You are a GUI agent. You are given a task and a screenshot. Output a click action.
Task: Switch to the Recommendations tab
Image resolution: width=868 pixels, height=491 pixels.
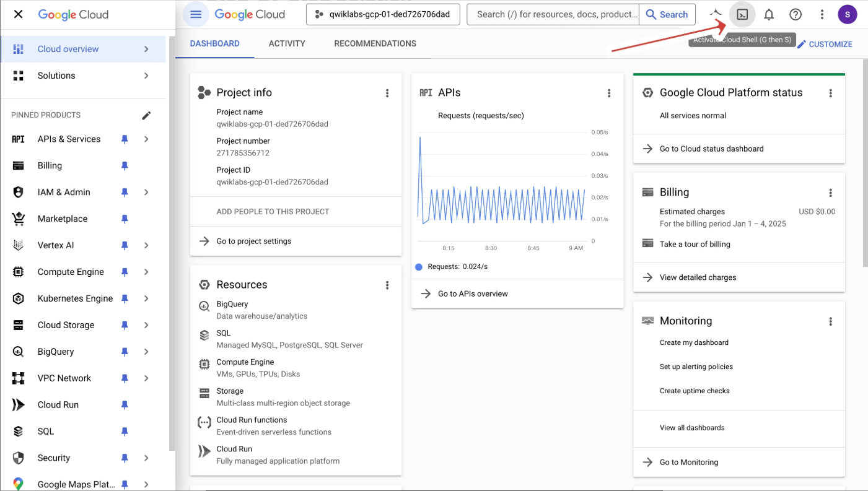point(375,43)
